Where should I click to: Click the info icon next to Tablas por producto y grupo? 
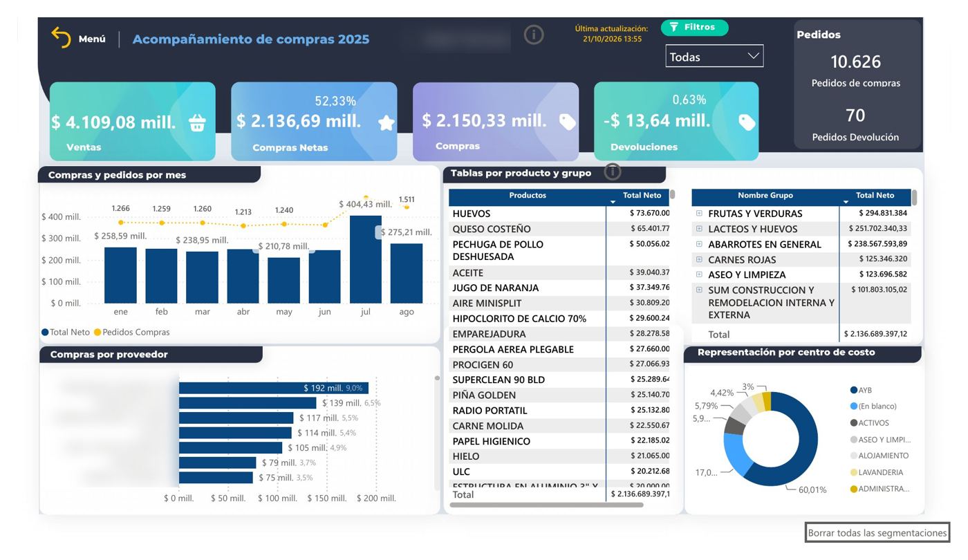[612, 171]
